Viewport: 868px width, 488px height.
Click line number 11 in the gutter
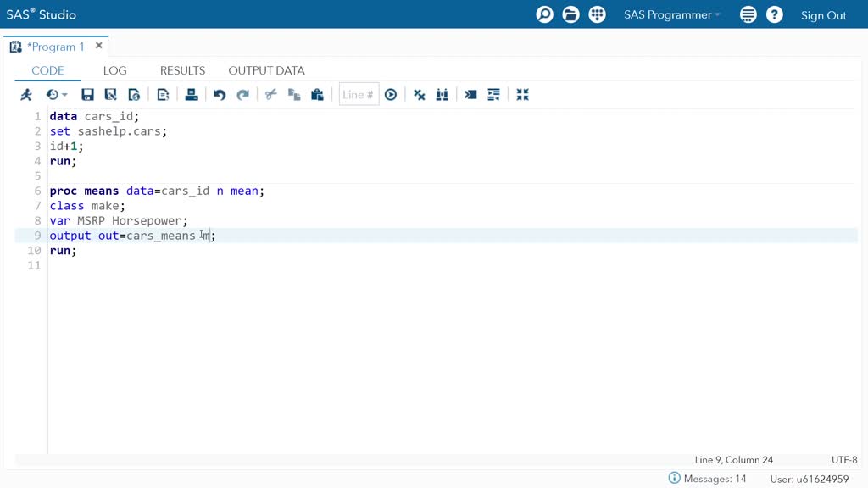(34, 265)
